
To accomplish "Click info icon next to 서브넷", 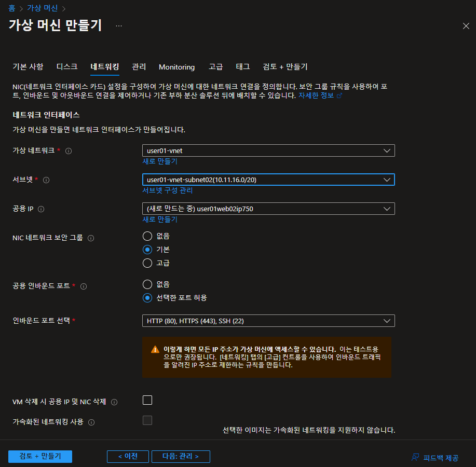I will [x=46, y=180].
